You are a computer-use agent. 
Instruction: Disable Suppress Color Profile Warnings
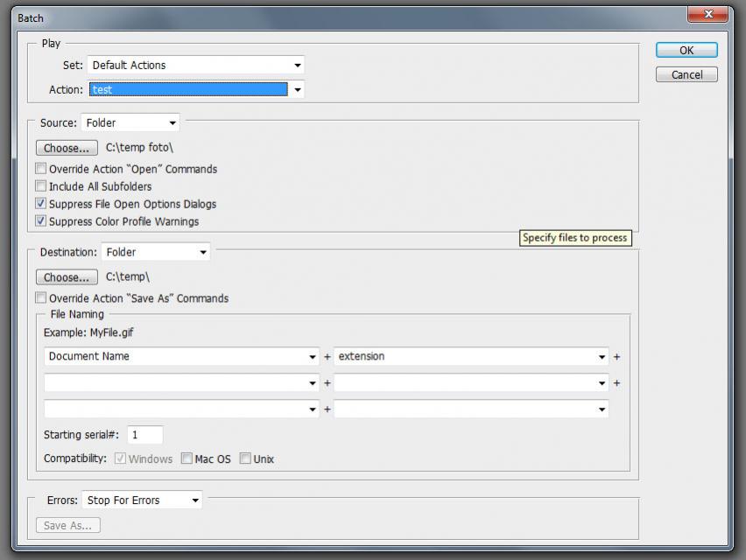(x=41, y=221)
